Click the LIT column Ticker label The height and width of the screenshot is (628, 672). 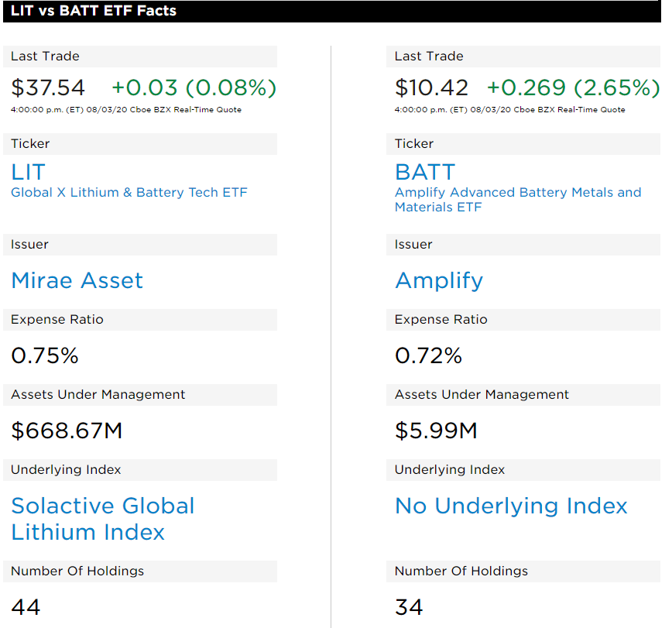pyautogui.click(x=30, y=143)
